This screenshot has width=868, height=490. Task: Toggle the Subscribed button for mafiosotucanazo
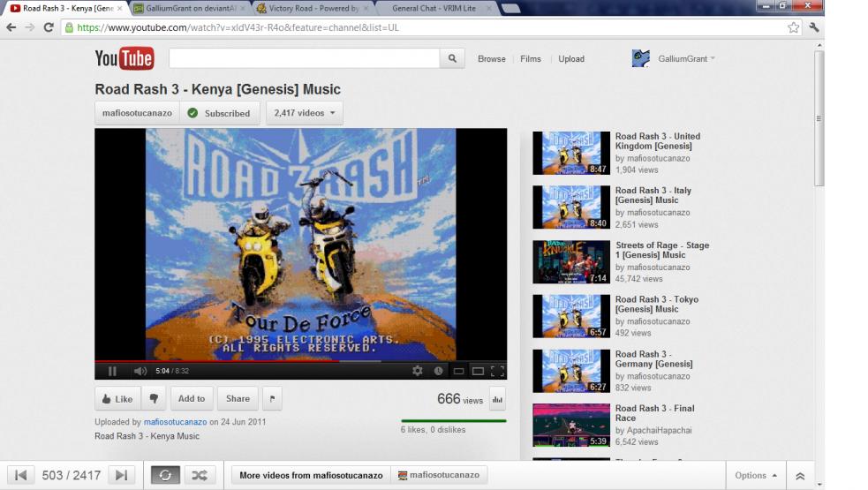[x=220, y=113]
